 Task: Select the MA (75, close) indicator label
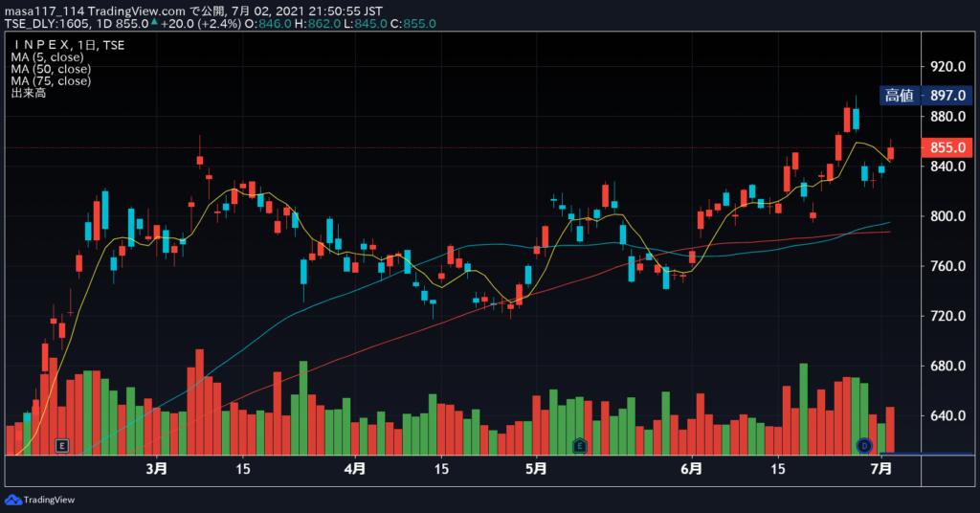(51, 80)
